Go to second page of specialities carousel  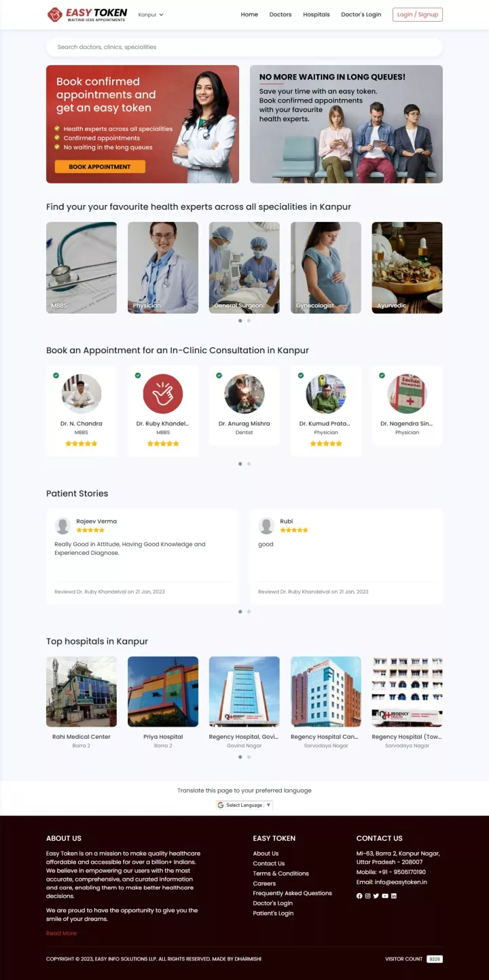[249, 321]
